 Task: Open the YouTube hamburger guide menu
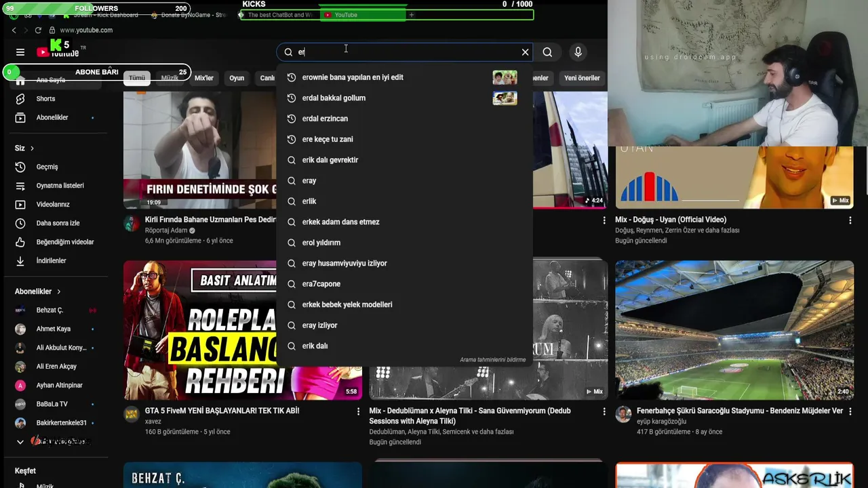click(x=20, y=52)
